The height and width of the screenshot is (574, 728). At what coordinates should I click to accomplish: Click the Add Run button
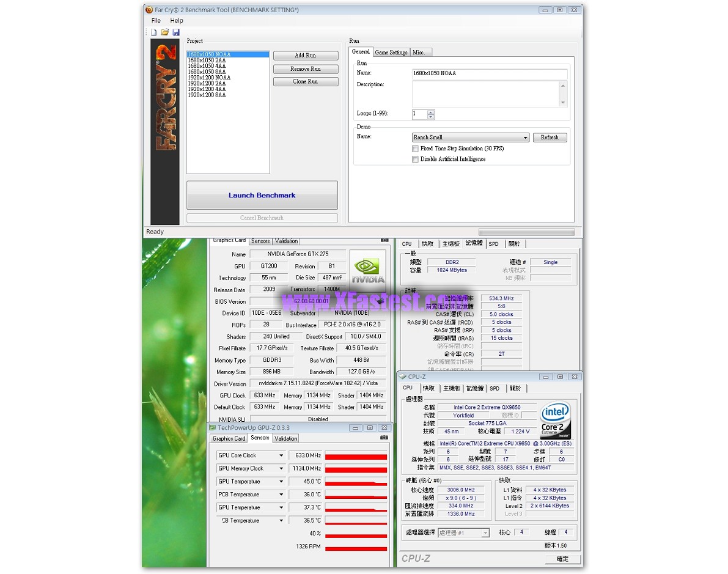(305, 56)
